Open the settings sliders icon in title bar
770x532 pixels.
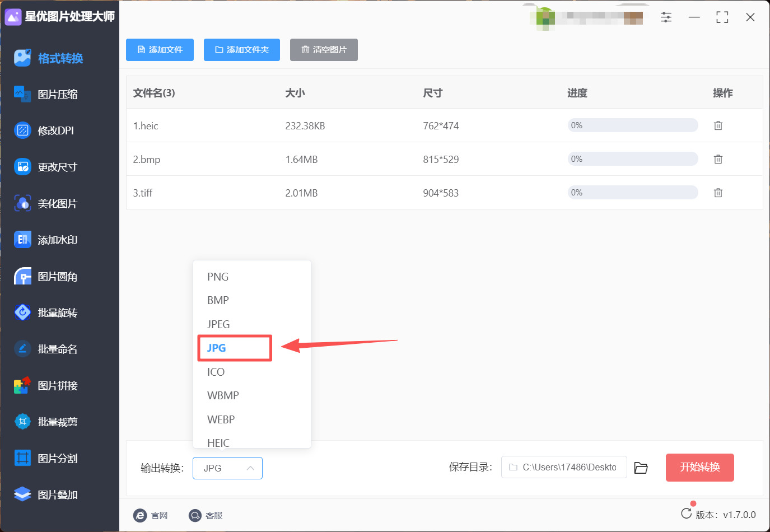tap(666, 17)
